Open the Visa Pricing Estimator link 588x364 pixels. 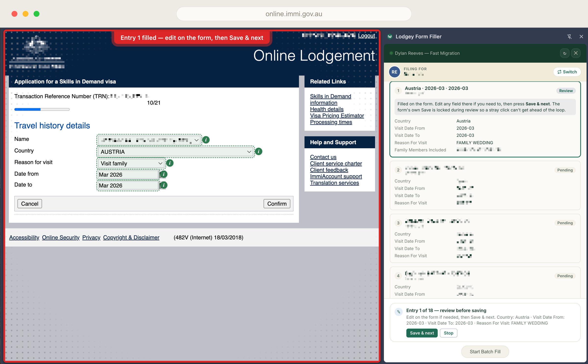tap(337, 116)
